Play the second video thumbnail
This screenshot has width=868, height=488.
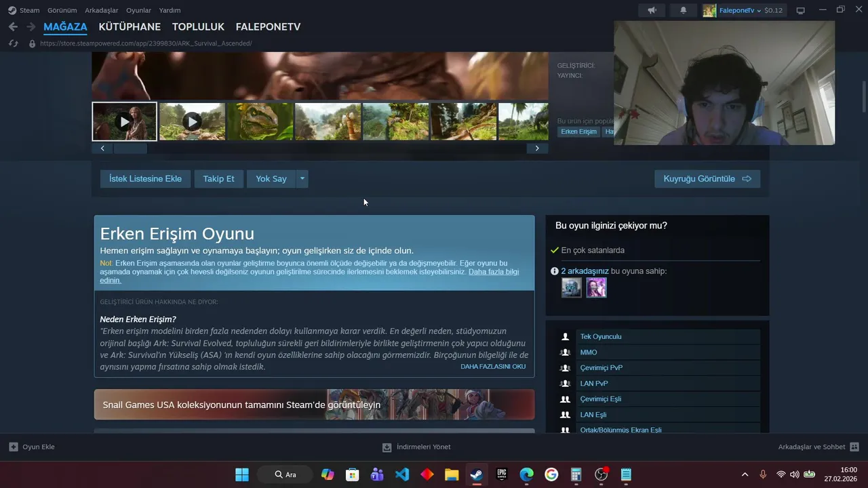(x=192, y=121)
